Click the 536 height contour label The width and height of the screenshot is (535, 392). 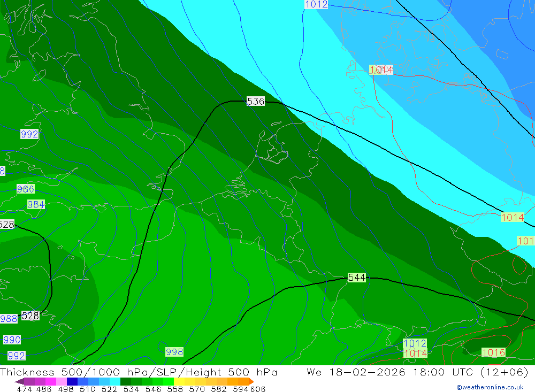(256, 101)
